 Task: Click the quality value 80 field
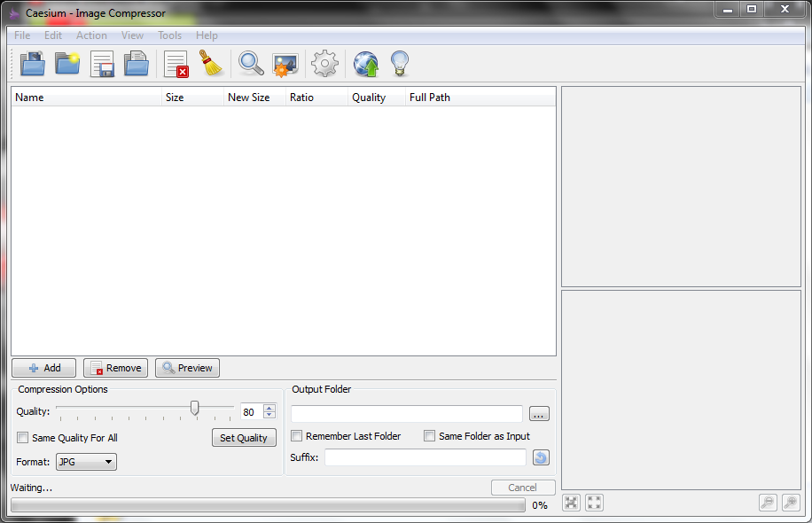252,411
